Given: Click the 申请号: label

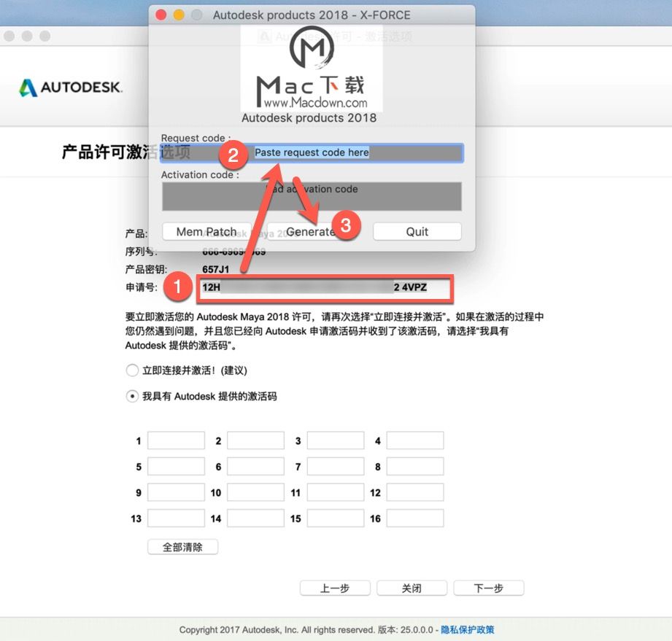Looking at the screenshot, I should pos(142,287).
